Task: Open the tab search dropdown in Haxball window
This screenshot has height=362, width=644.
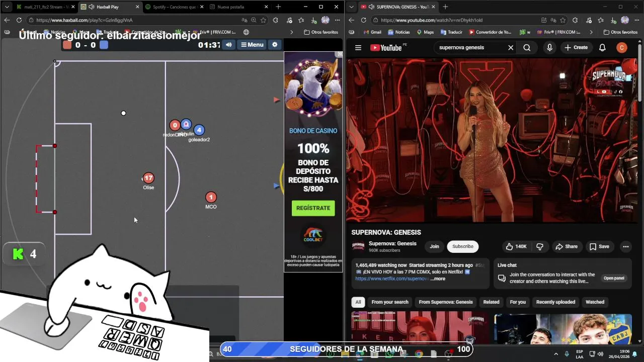Action: [7, 7]
